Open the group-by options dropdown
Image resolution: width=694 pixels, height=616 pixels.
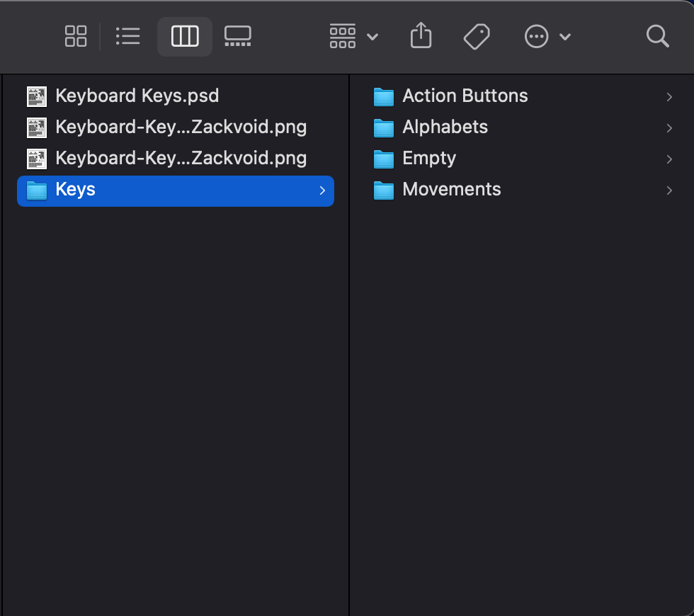(353, 36)
